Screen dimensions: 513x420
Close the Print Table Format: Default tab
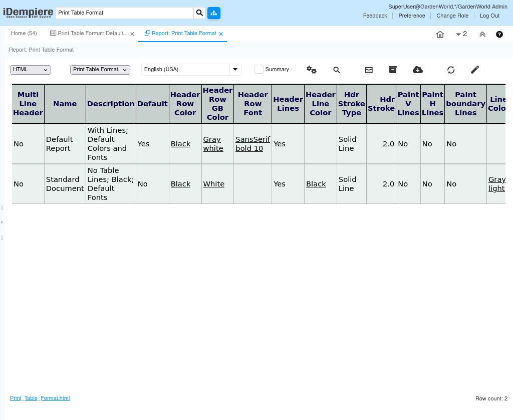[x=132, y=34]
